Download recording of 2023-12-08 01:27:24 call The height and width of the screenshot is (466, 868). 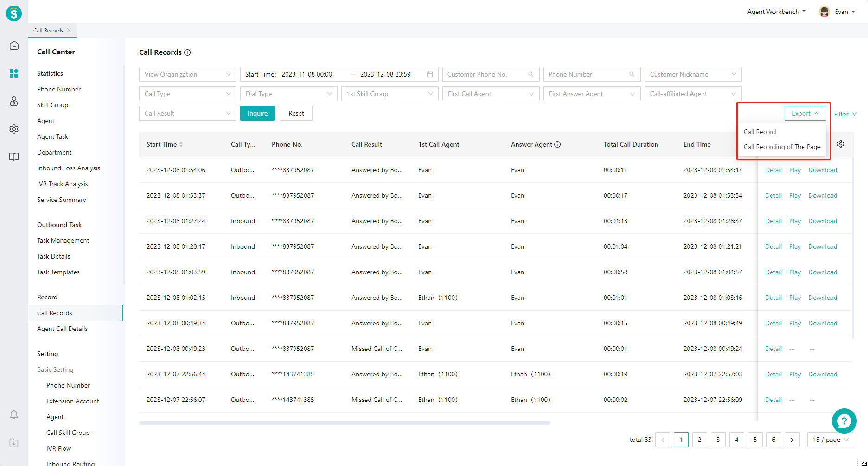pos(823,221)
